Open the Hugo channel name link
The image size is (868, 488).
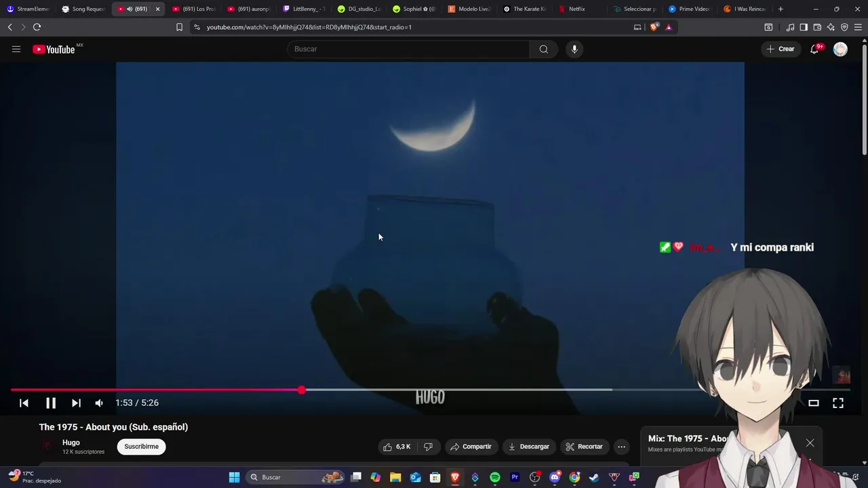(x=71, y=443)
